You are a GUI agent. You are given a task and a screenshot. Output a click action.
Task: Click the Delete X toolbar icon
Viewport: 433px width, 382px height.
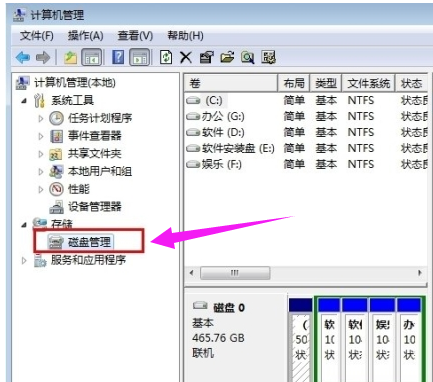[186, 57]
